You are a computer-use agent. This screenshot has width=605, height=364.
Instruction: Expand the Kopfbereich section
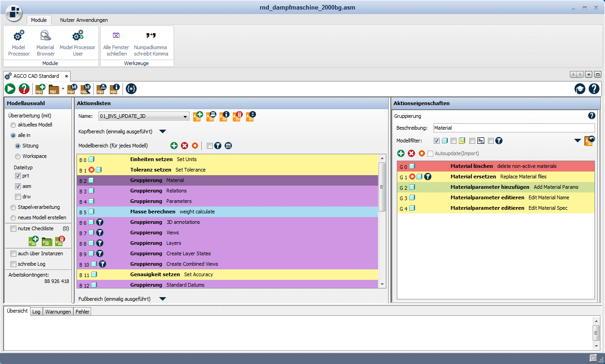point(163,131)
